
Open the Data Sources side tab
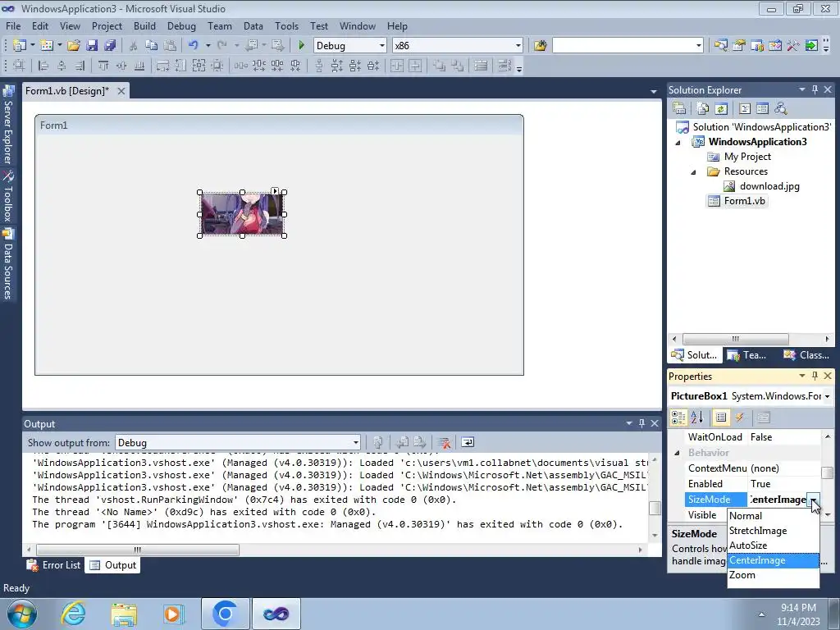pyautogui.click(x=8, y=265)
